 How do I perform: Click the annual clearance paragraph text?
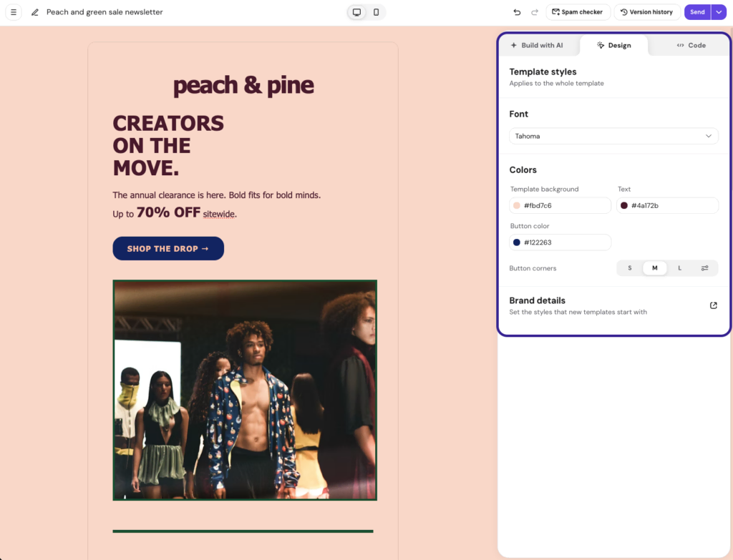216,195
